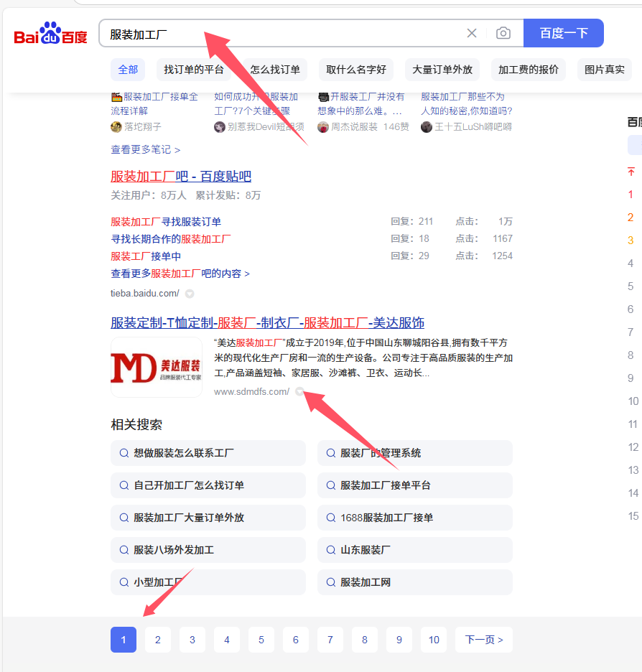Click the 点击：1254 count text
The image size is (642, 672).
[x=484, y=256]
